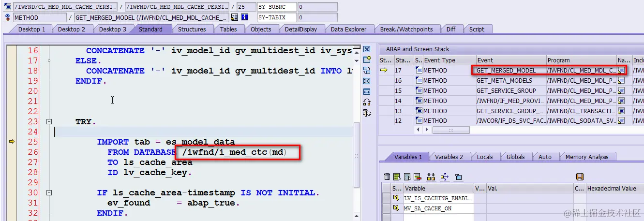Switch to the Tables tab

[228, 29]
